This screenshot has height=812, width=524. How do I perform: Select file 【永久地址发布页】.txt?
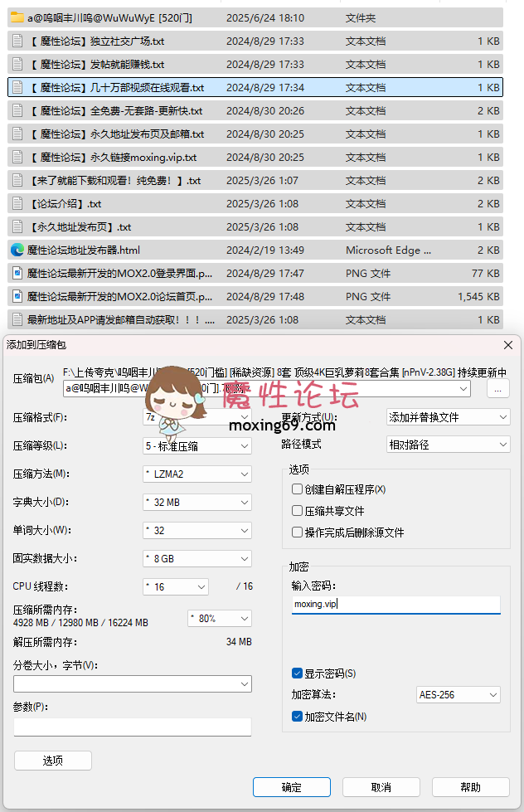click(x=255, y=226)
